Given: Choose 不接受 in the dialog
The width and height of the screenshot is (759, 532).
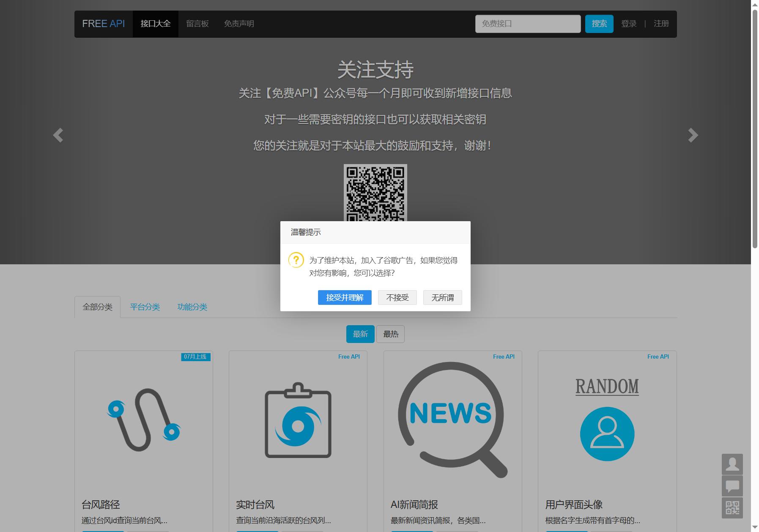Looking at the screenshot, I should click(x=397, y=297).
